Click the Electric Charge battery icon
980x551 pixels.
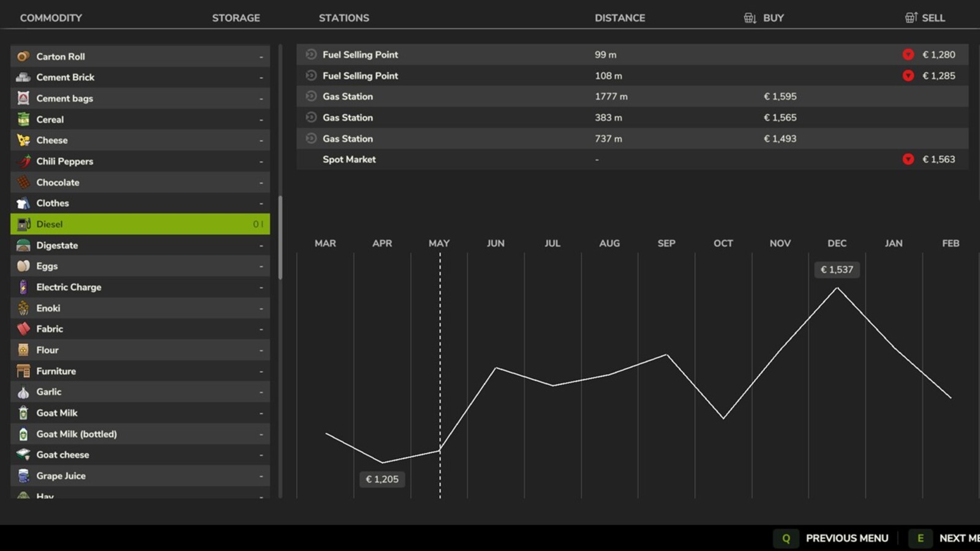[x=23, y=287]
